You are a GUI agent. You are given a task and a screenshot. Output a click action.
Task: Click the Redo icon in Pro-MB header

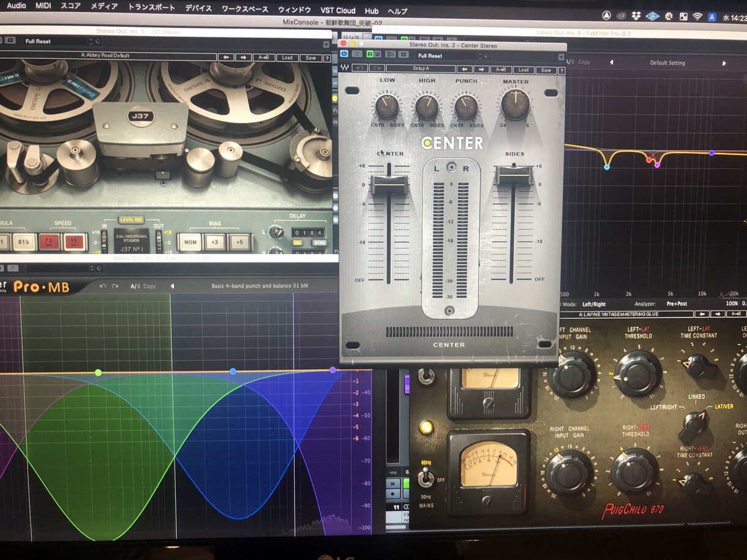(x=114, y=286)
